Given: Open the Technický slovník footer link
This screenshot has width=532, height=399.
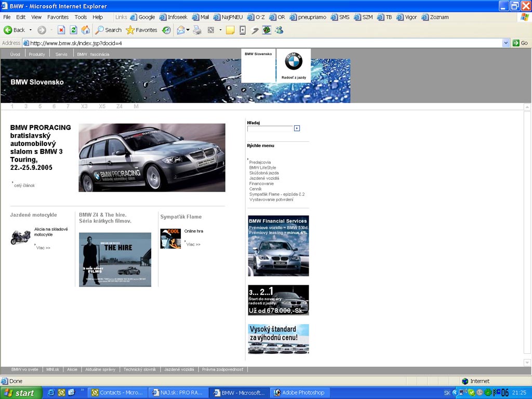Looking at the screenshot, I should coord(140,369).
